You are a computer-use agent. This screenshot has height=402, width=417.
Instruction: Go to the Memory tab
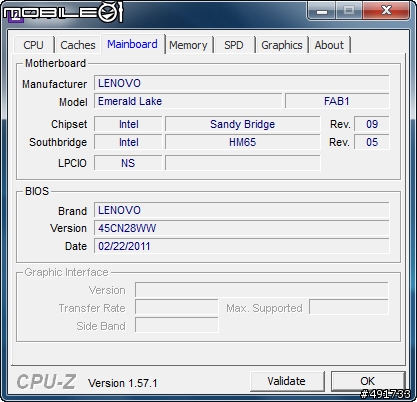[188, 45]
